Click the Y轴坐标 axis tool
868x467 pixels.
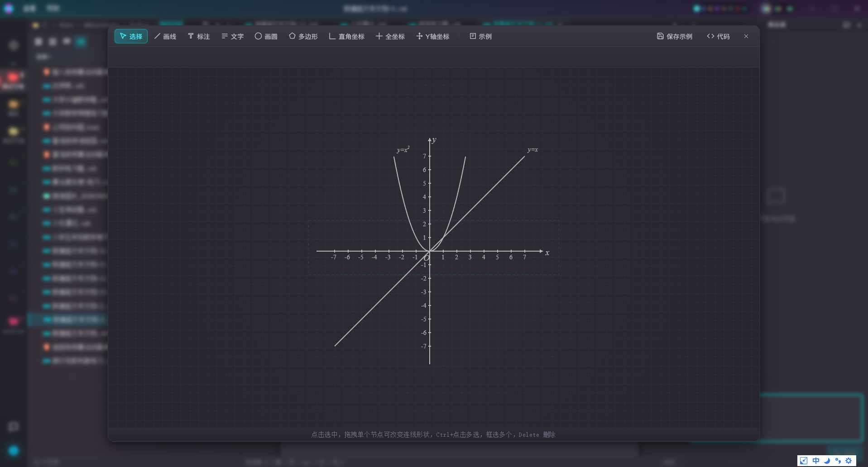coord(433,36)
